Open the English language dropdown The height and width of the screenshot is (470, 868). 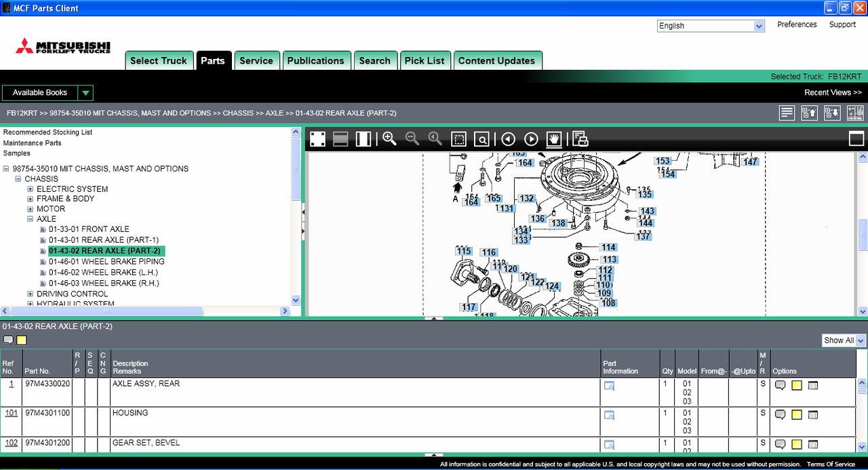click(759, 26)
